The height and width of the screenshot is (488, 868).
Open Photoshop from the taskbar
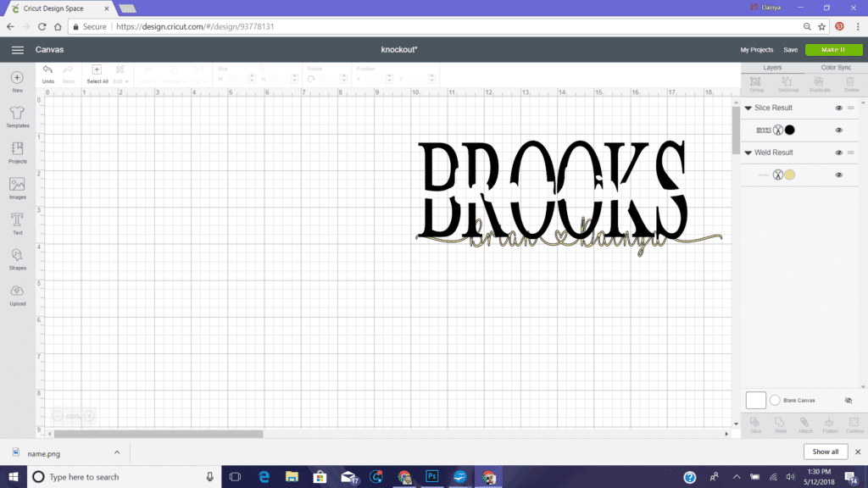coord(431,477)
